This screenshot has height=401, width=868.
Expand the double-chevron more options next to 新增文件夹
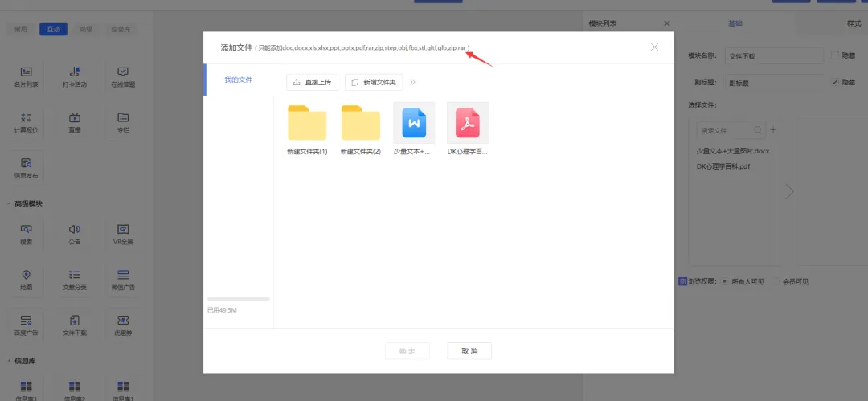[412, 83]
